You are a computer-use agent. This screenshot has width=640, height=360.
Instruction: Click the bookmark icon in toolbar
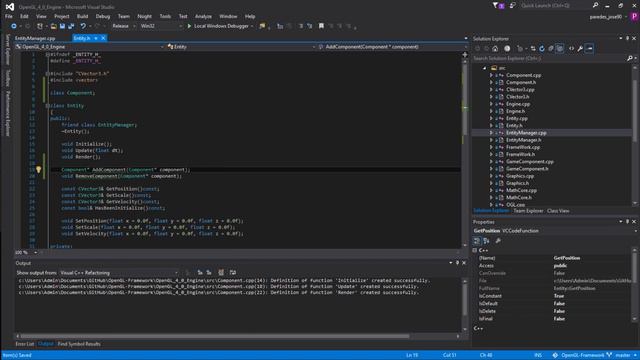pos(321,26)
